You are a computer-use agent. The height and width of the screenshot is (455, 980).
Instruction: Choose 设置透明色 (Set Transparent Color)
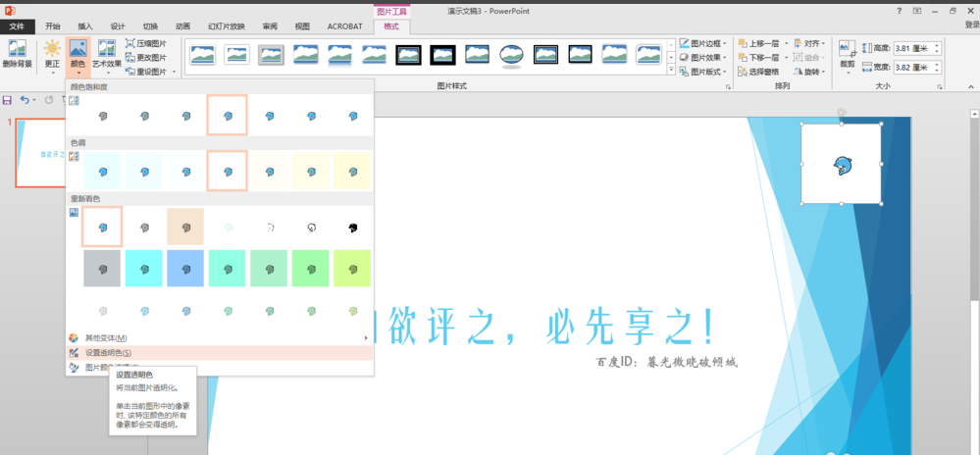coord(220,352)
